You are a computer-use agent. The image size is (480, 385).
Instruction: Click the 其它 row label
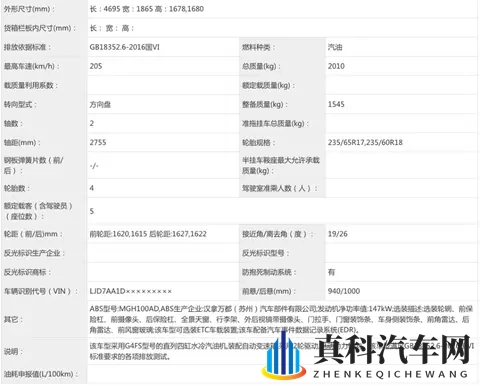(13, 319)
